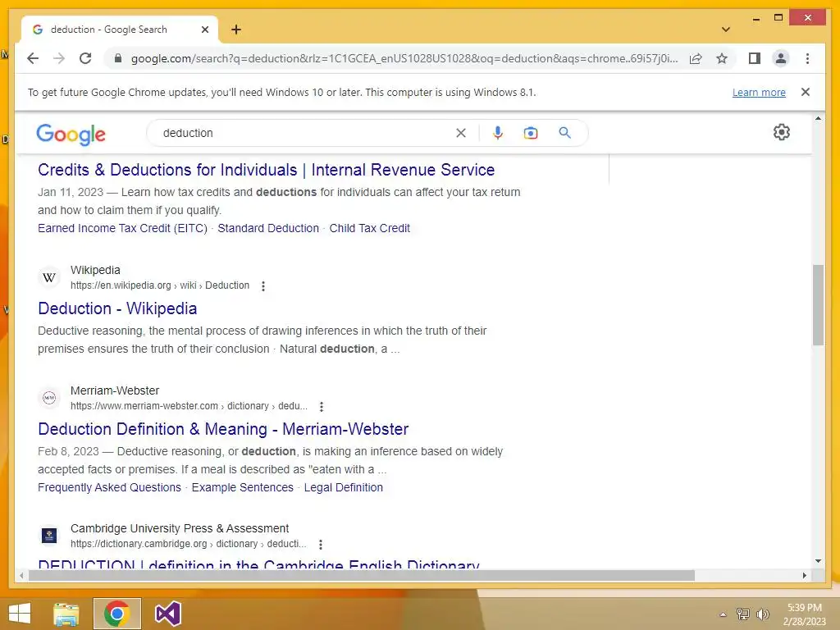Open Frequently Asked Questions sitelink
Screen dimensions: 840x630
click(109, 487)
